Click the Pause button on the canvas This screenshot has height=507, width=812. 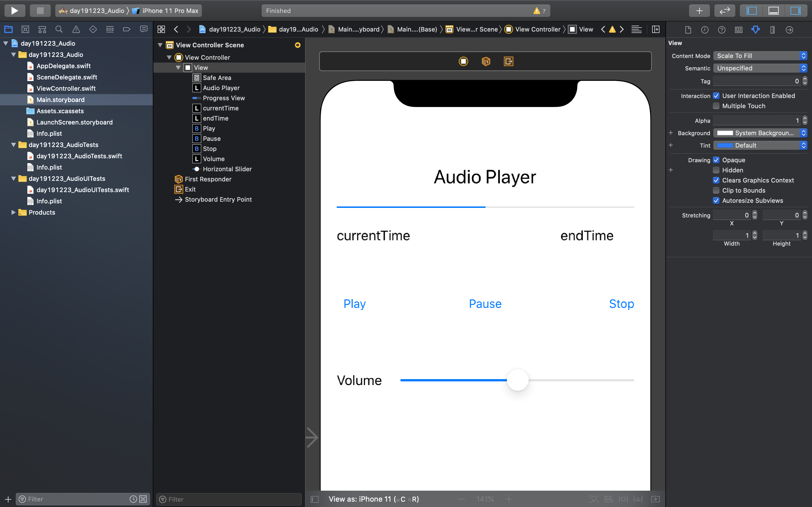click(x=485, y=304)
